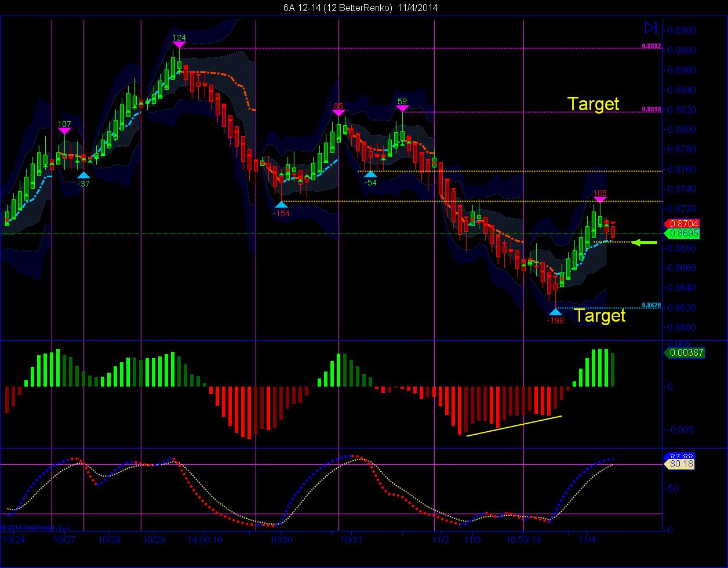Click the 10/30 date label on the time axis
Screen dimensions: 728x568
coord(281,539)
